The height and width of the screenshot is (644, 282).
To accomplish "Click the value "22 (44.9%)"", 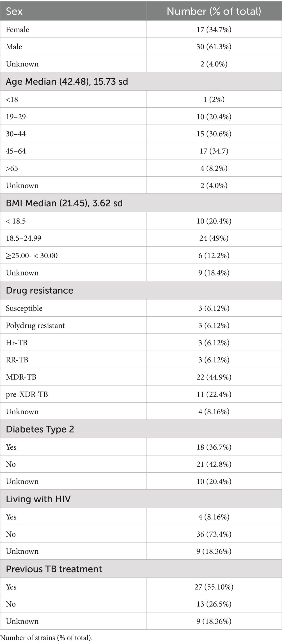I will point(214,377).
